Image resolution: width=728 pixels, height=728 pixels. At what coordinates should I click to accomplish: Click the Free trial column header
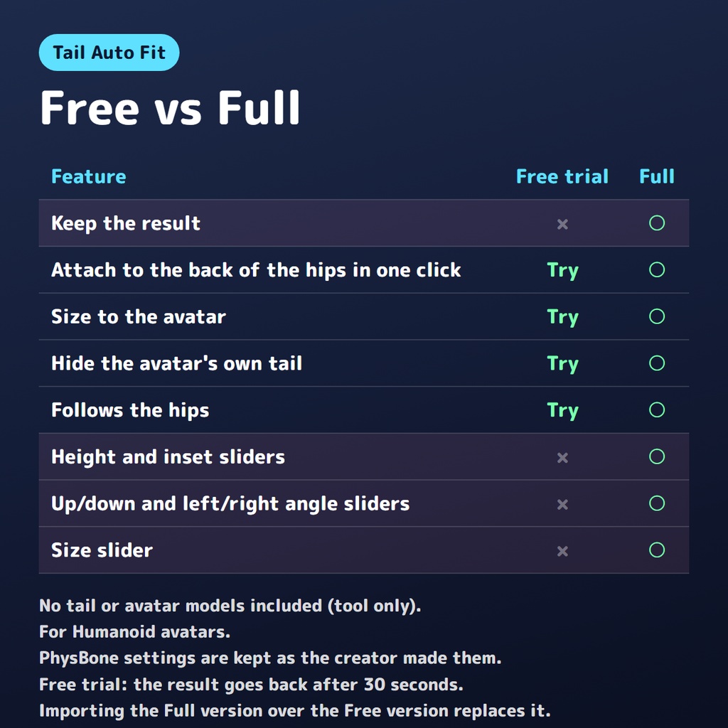[x=562, y=176]
